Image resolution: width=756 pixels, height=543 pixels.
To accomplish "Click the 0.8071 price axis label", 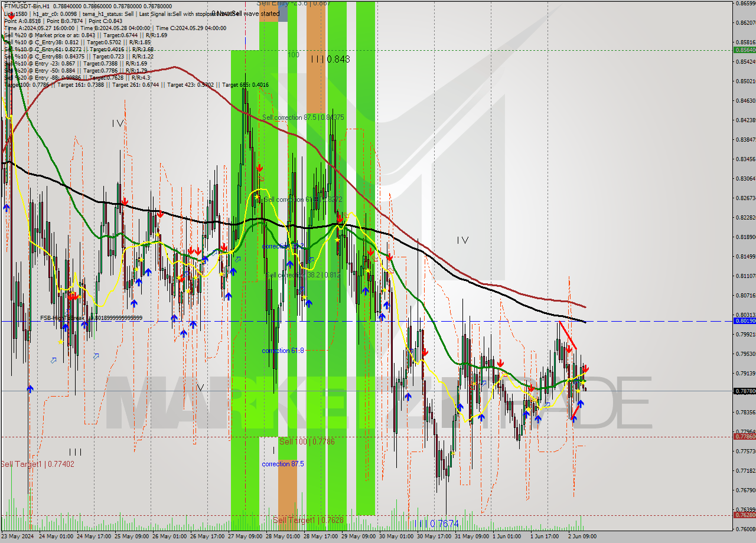I will pyautogui.click(x=745, y=295).
